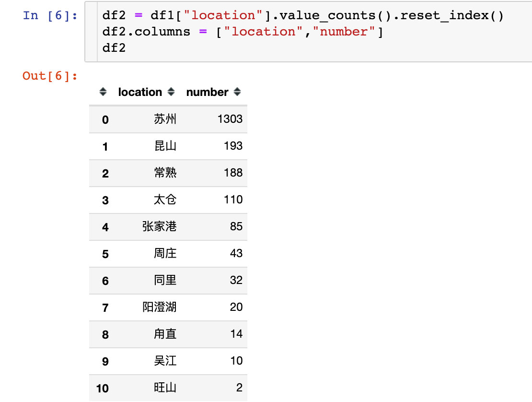The height and width of the screenshot is (402, 532).
Task: Click row index 7 of the table
Action: coord(105,307)
